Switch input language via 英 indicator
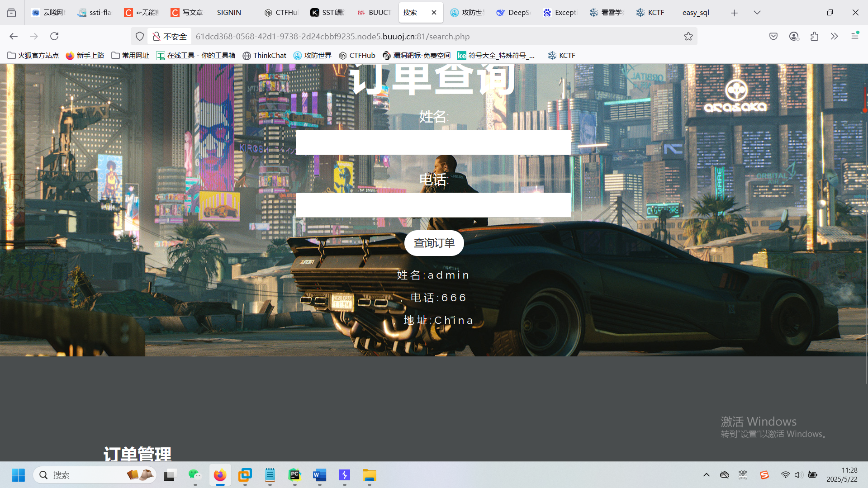The image size is (868, 488). pos(743,475)
